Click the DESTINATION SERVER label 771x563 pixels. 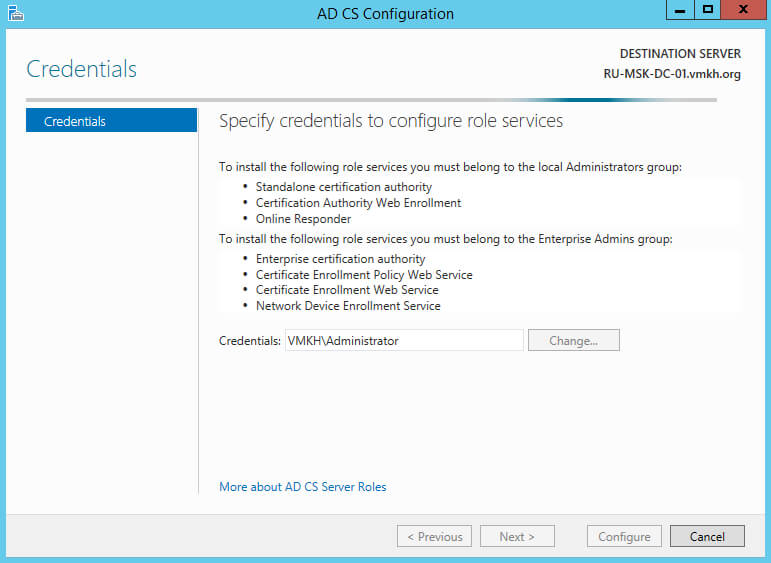click(x=680, y=54)
